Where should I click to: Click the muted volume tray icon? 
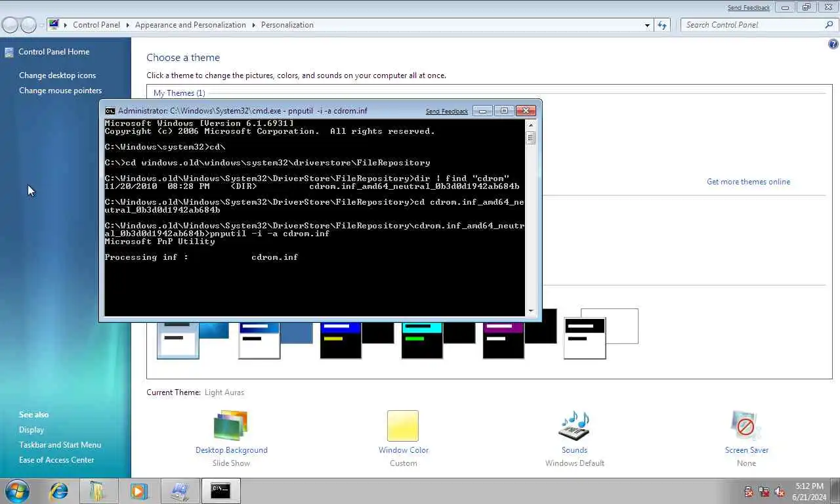click(780, 492)
